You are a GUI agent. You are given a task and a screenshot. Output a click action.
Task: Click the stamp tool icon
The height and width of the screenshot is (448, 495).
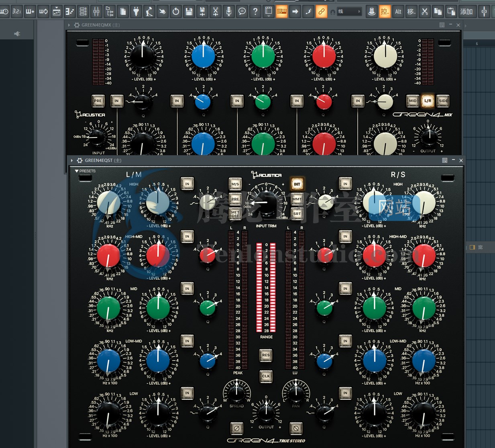tap(372, 12)
